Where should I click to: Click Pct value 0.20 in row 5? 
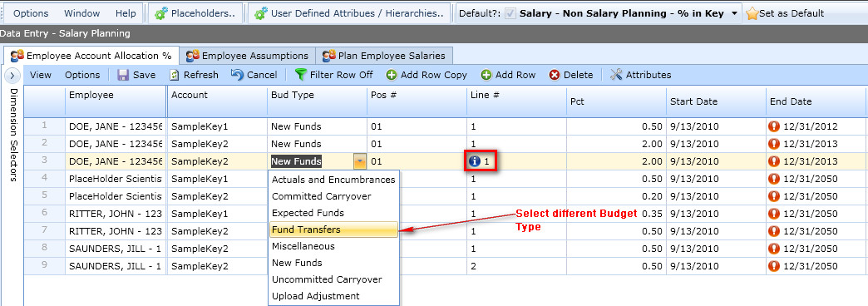617,196
